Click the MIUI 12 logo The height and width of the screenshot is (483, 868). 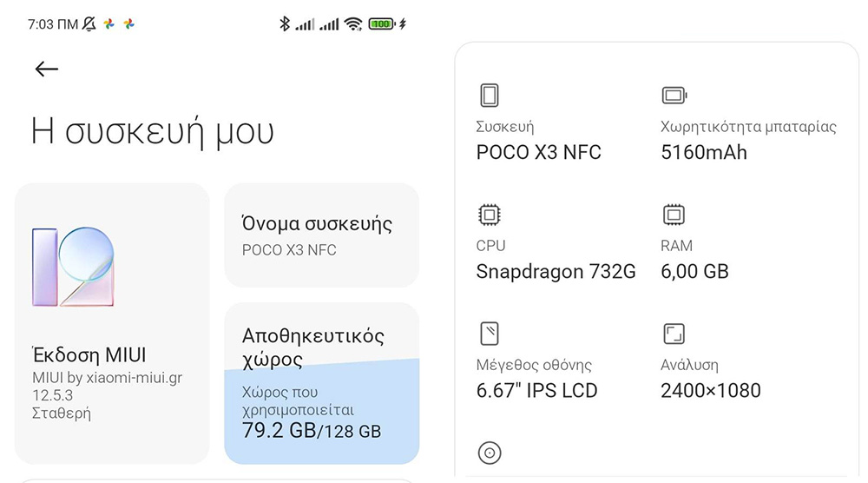[73, 267]
